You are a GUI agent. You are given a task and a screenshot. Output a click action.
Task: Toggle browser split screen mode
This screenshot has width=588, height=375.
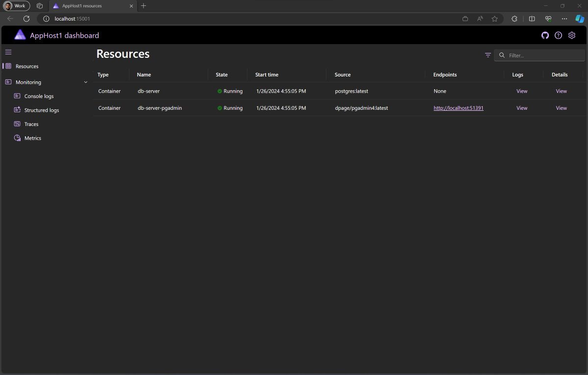tap(532, 19)
